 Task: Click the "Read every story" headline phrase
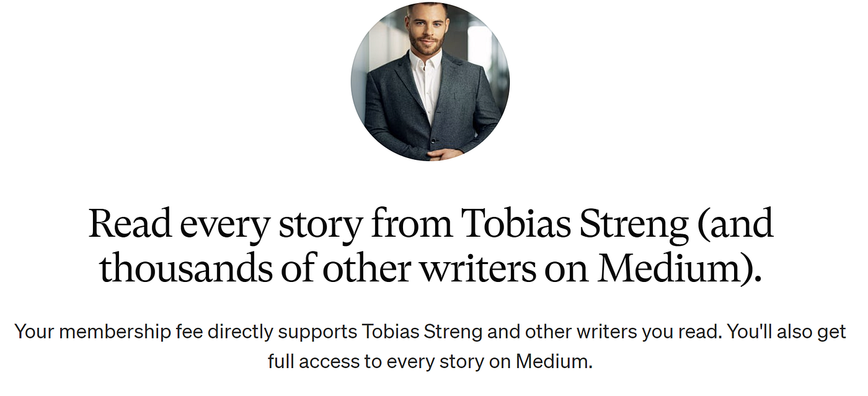(224, 224)
